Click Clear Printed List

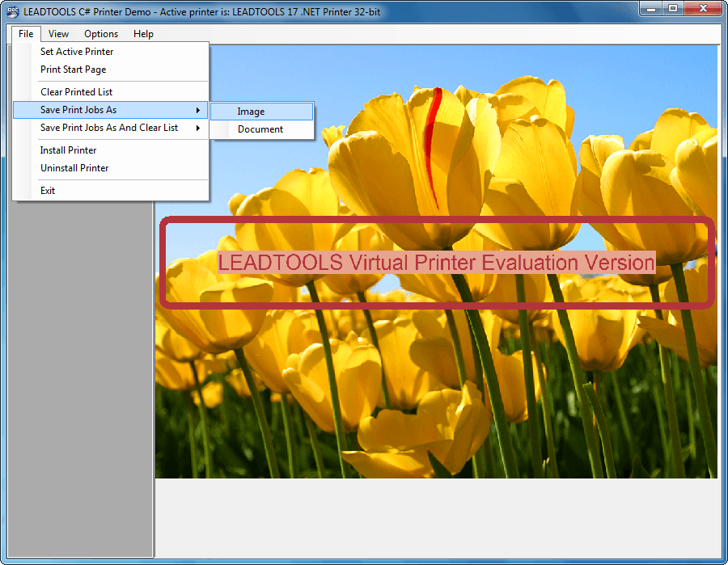pos(111,92)
